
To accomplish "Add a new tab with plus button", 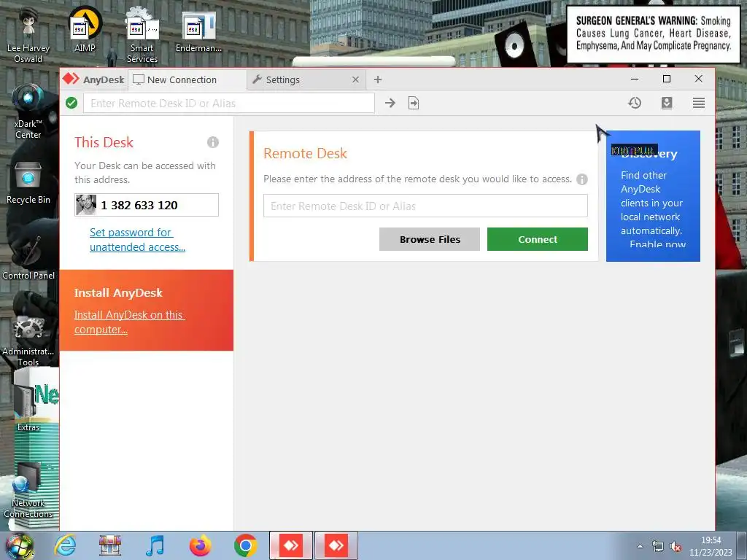I will click(378, 79).
